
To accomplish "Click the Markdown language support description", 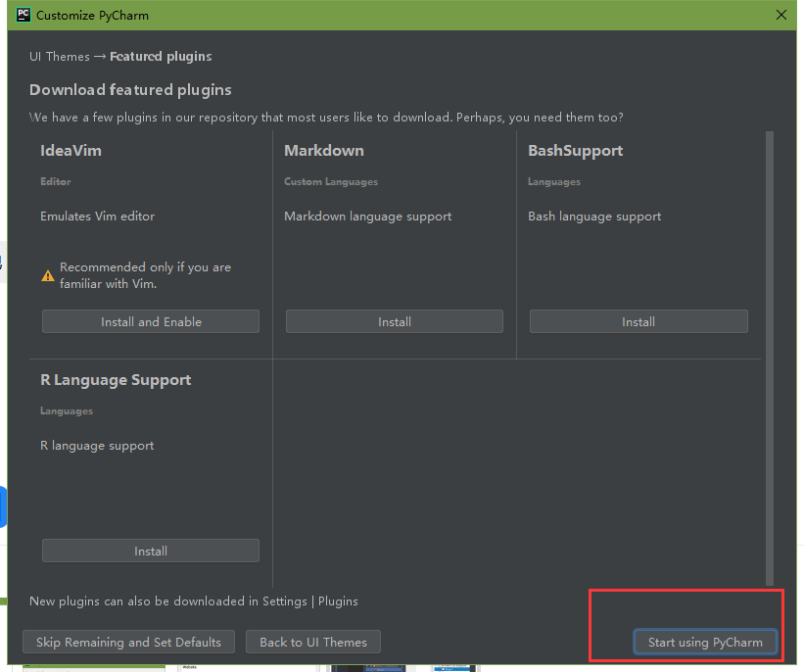I will pos(367,216).
